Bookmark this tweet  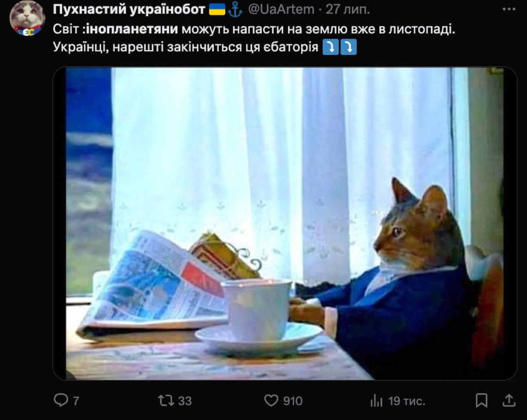[481, 400]
